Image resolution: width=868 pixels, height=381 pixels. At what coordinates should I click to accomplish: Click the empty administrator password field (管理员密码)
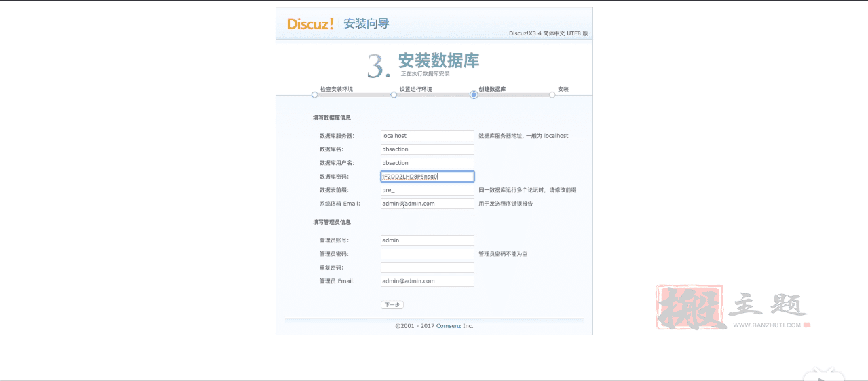pos(427,254)
